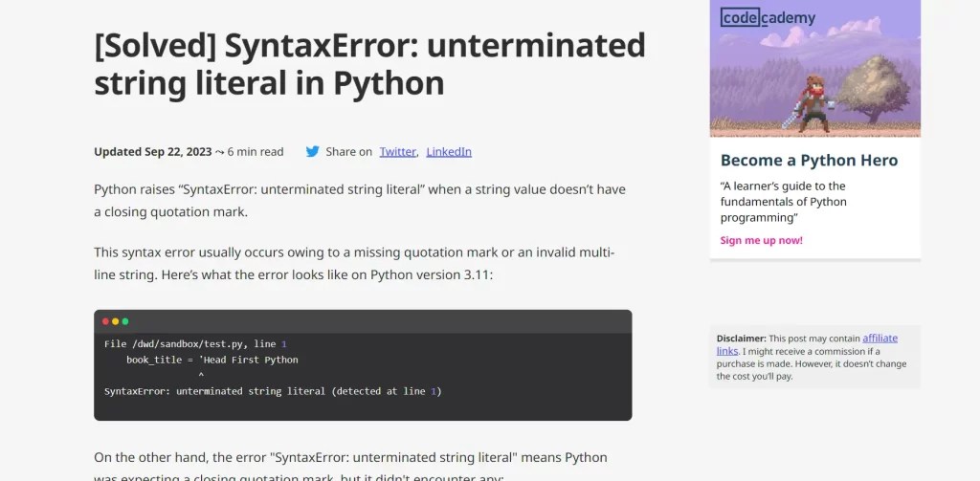Viewport: 980px width, 481px height.
Task: Click the 6 min read text
Action: (255, 152)
